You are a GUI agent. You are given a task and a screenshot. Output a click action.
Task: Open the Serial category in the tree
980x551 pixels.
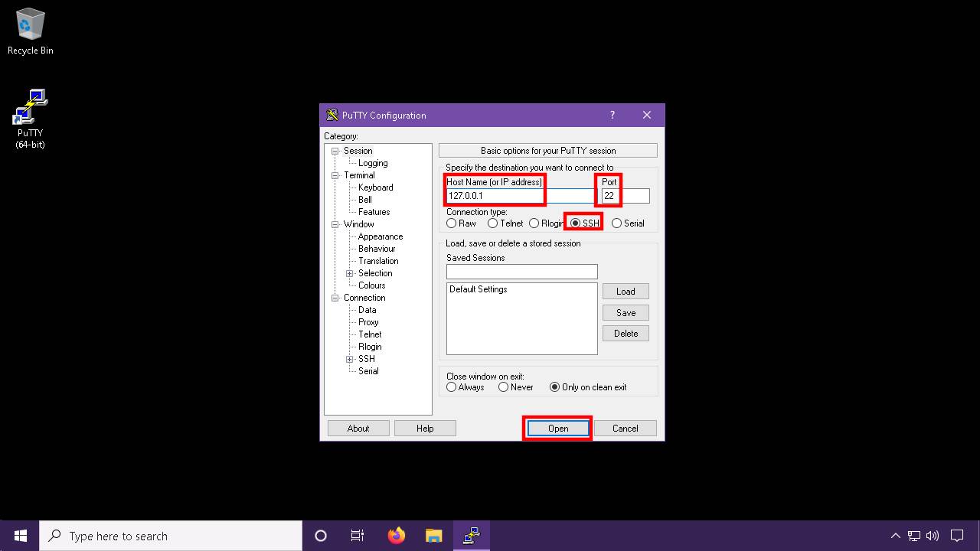tap(368, 371)
